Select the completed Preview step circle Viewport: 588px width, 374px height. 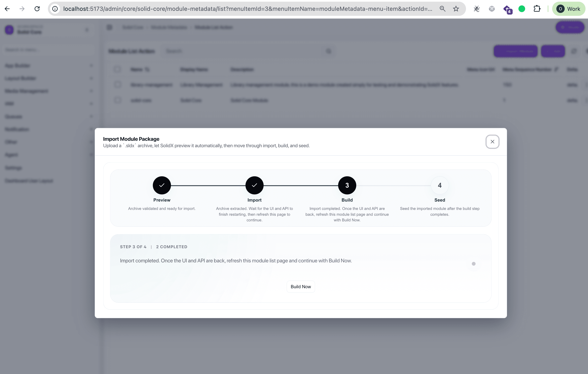coord(162,185)
